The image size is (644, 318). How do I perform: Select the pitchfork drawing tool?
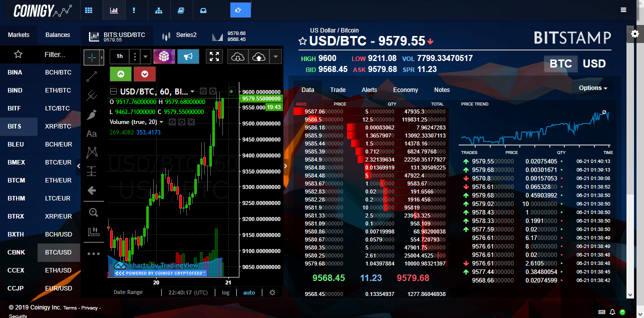[92, 95]
